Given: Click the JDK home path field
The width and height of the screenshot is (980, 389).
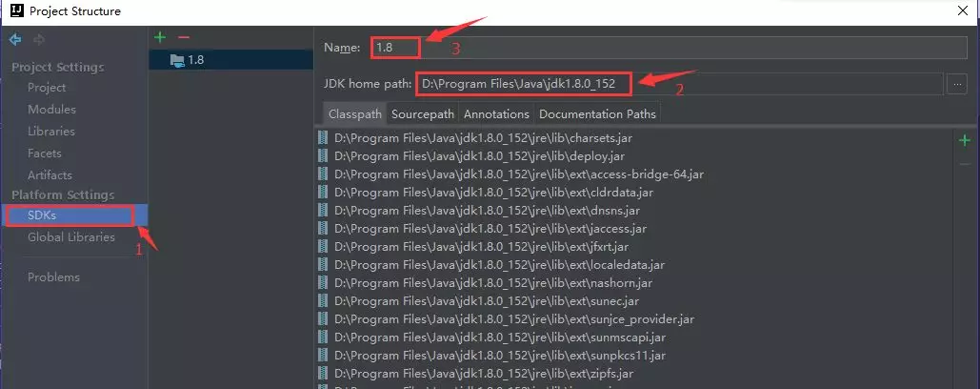Looking at the screenshot, I should coord(678,85).
